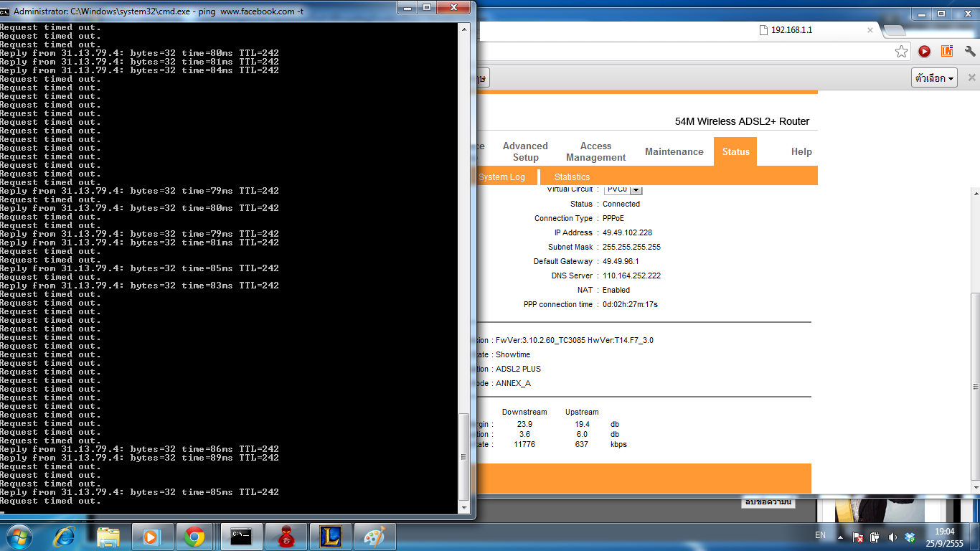This screenshot has height=551, width=980.
Task: Open League of Legends from the taskbar
Action: 331,536
